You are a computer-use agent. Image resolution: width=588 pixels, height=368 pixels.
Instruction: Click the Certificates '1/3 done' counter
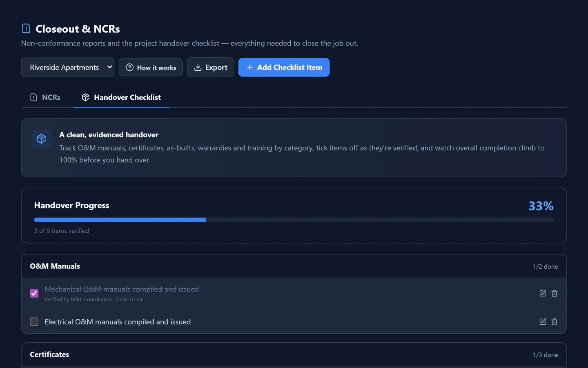pos(545,355)
